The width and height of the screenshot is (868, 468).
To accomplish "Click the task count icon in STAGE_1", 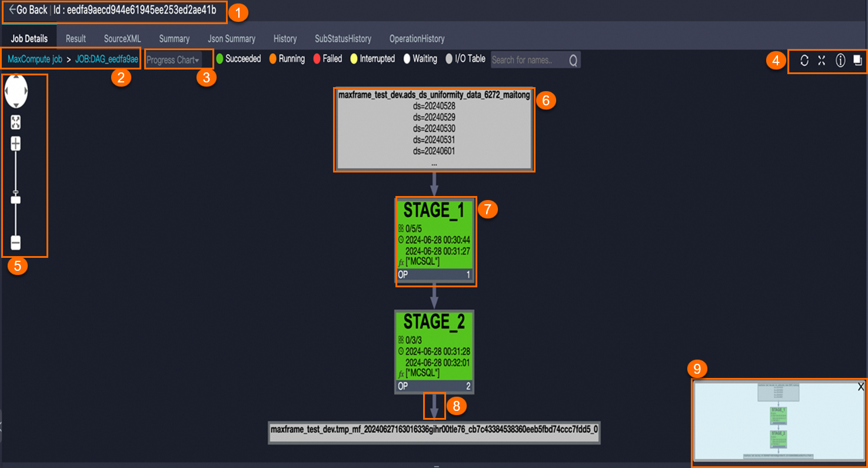I will click(x=401, y=229).
